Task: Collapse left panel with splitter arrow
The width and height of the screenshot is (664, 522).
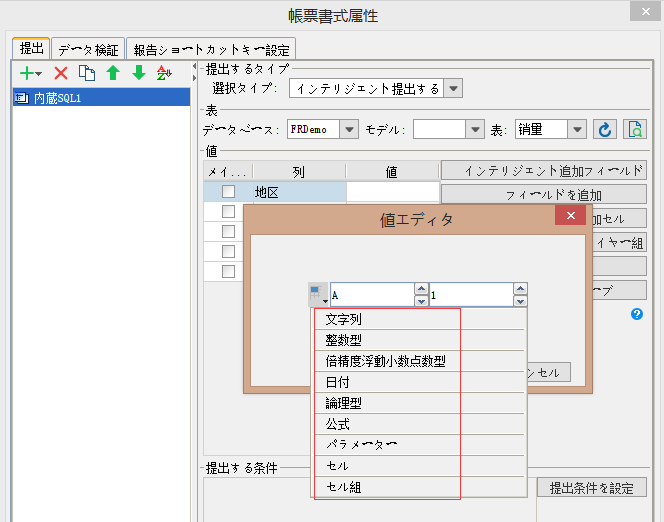Action: pos(194,66)
